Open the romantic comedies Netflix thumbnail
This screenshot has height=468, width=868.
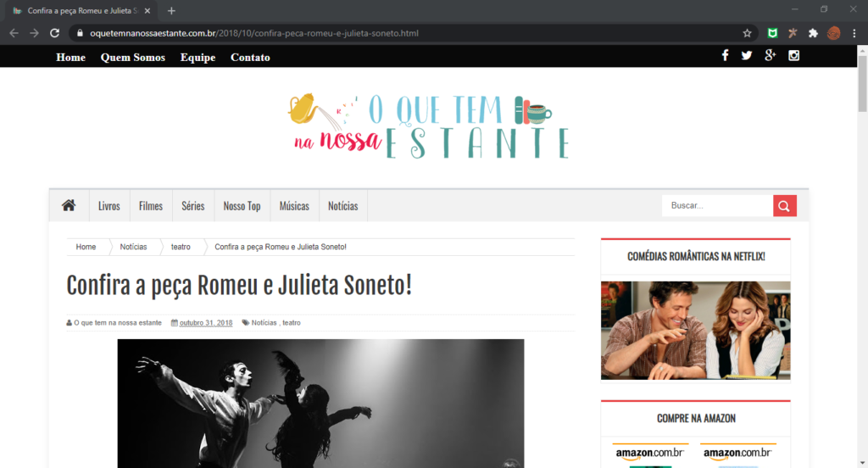[696, 331]
